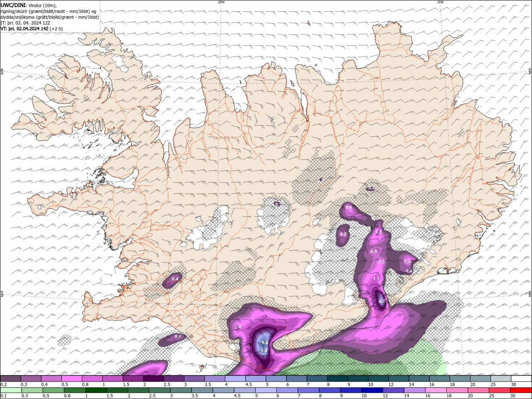
Task: Click the '6.8' precipitation value on map
Action: pos(264,343)
